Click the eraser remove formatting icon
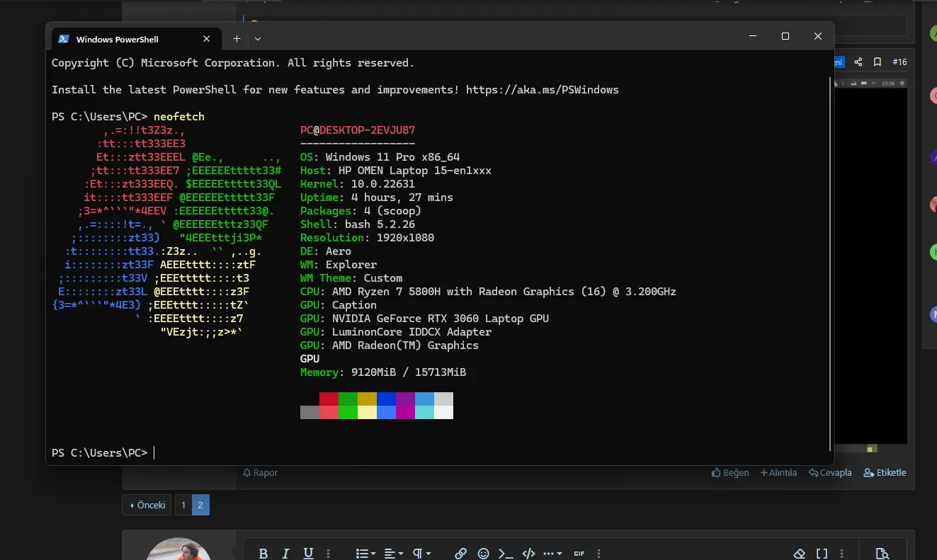 (800, 554)
